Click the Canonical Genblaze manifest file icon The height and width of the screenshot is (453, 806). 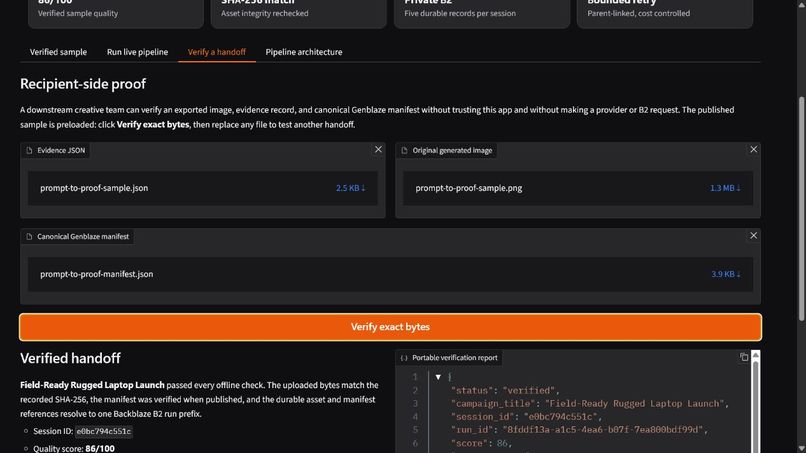click(x=29, y=237)
